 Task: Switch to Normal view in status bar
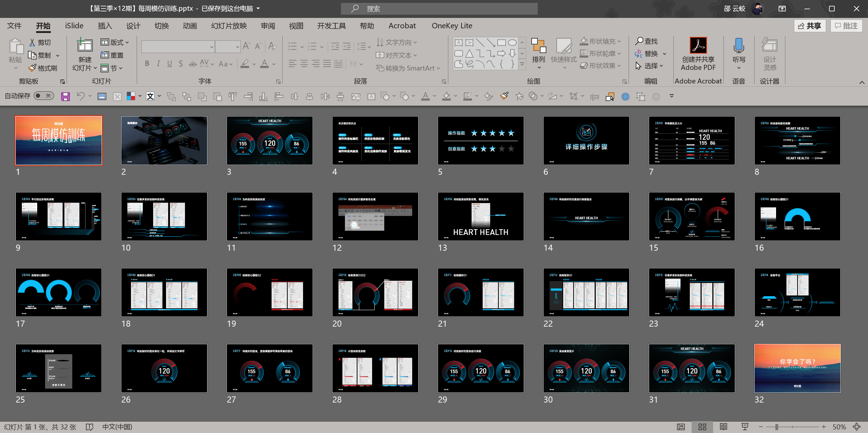[x=681, y=427]
